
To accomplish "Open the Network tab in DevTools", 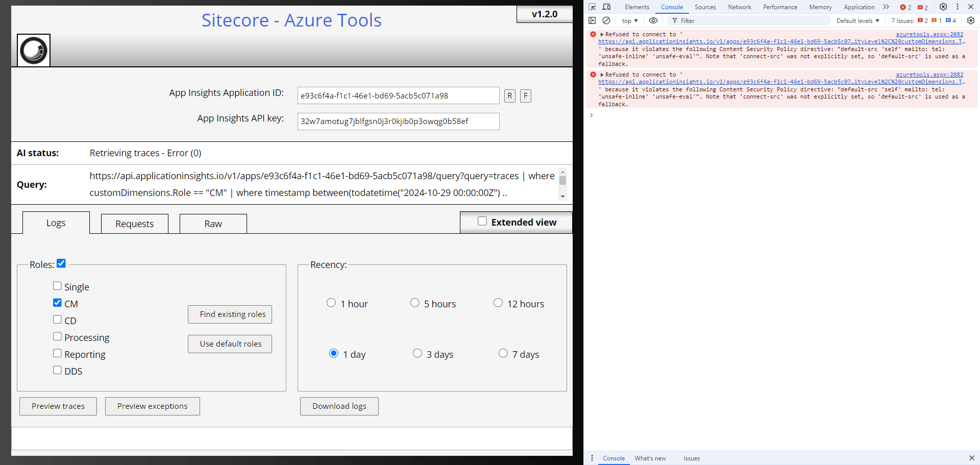I will click(739, 7).
